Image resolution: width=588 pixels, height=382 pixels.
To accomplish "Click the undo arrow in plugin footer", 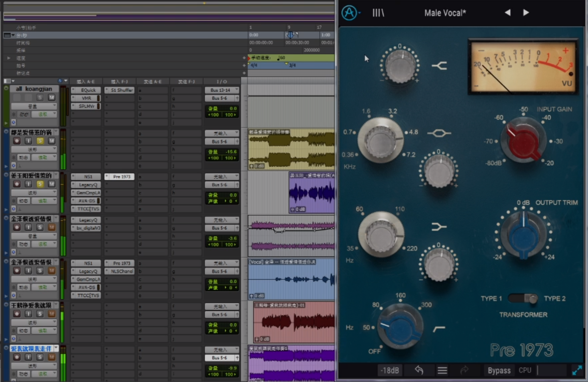I will [419, 370].
